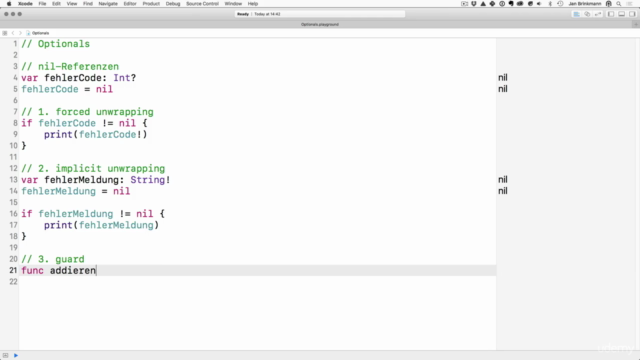Viewport: 640px width, 360px height.
Task: Click the screen recording menu bar icon
Action: click(464, 4)
